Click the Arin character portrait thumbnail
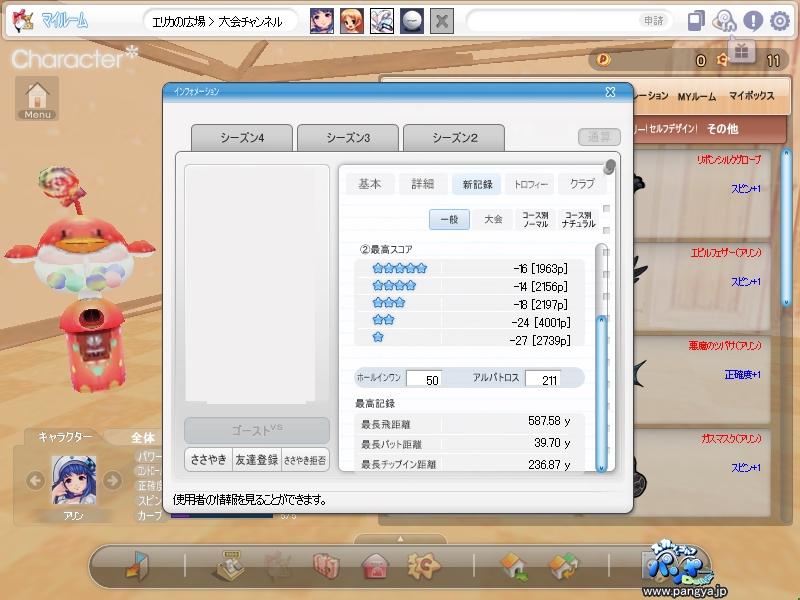 point(74,481)
